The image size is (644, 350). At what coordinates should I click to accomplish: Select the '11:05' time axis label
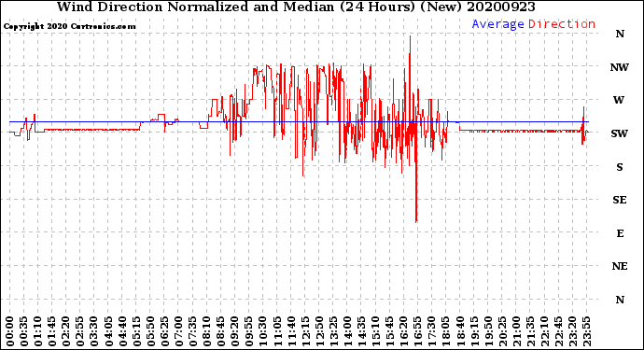click(x=277, y=331)
